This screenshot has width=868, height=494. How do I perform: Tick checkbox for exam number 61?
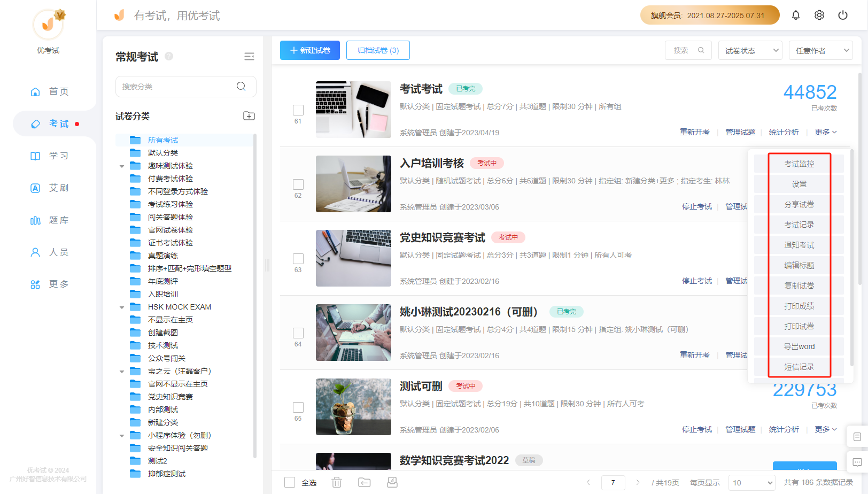[x=298, y=110]
